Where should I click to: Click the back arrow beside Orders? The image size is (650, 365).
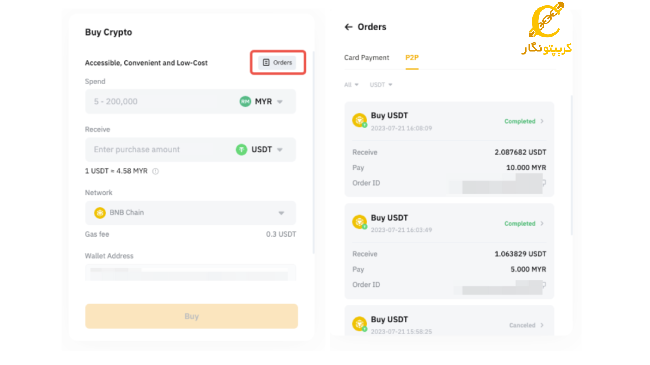pyautogui.click(x=348, y=27)
